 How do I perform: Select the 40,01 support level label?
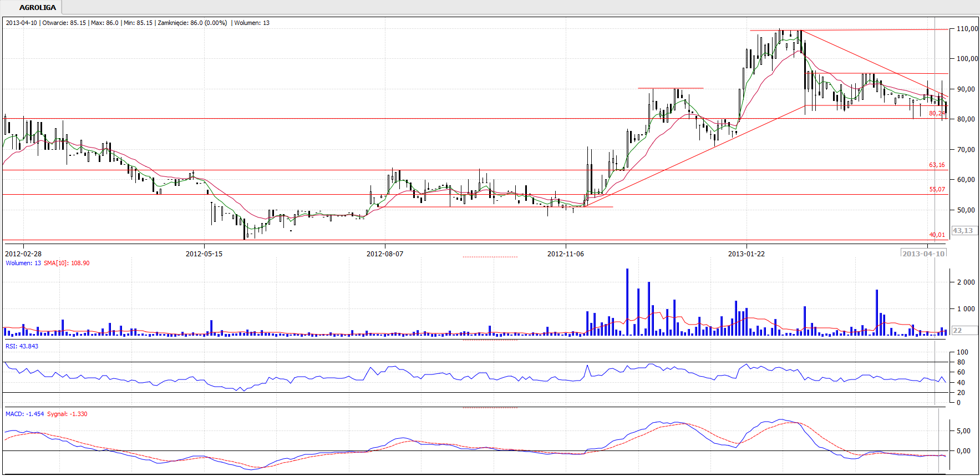(937, 235)
